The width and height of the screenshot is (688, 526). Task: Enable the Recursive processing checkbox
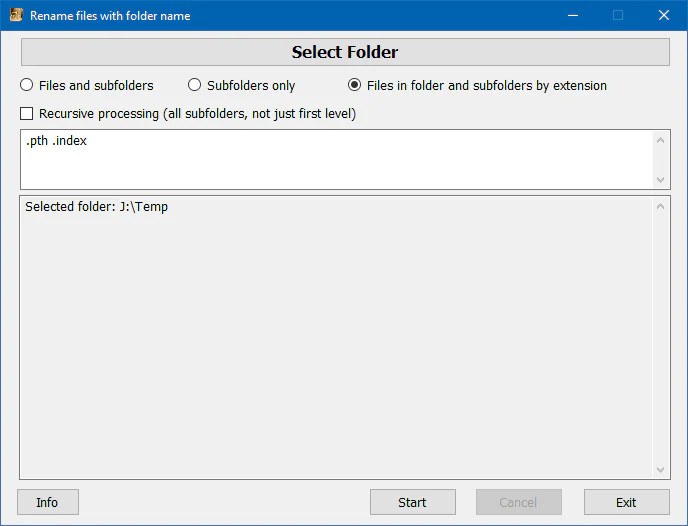[26, 114]
